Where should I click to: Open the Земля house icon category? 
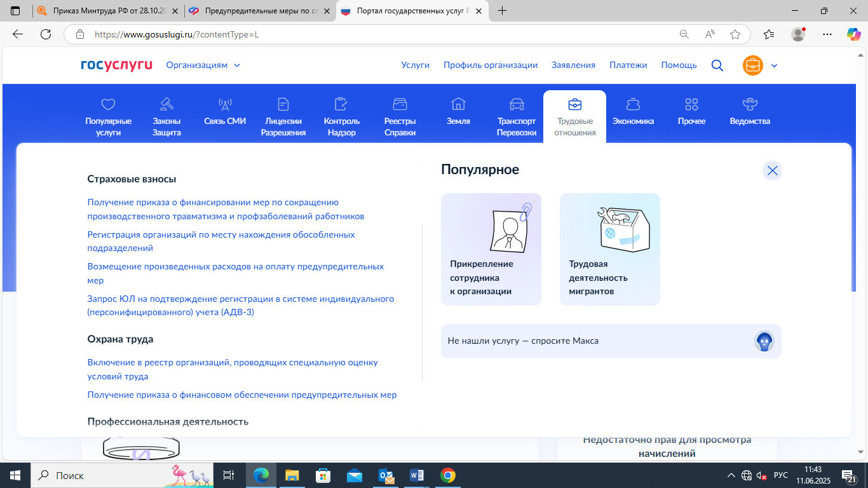coord(458,105)
